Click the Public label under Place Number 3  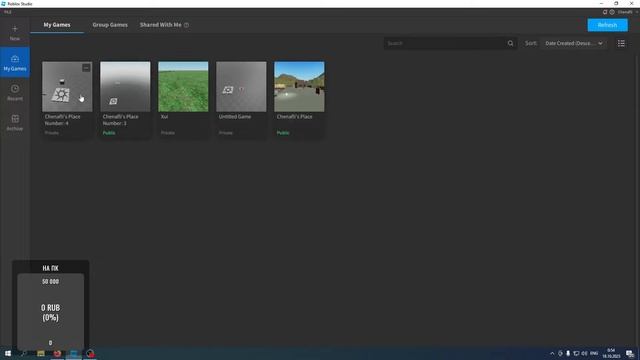109,133
